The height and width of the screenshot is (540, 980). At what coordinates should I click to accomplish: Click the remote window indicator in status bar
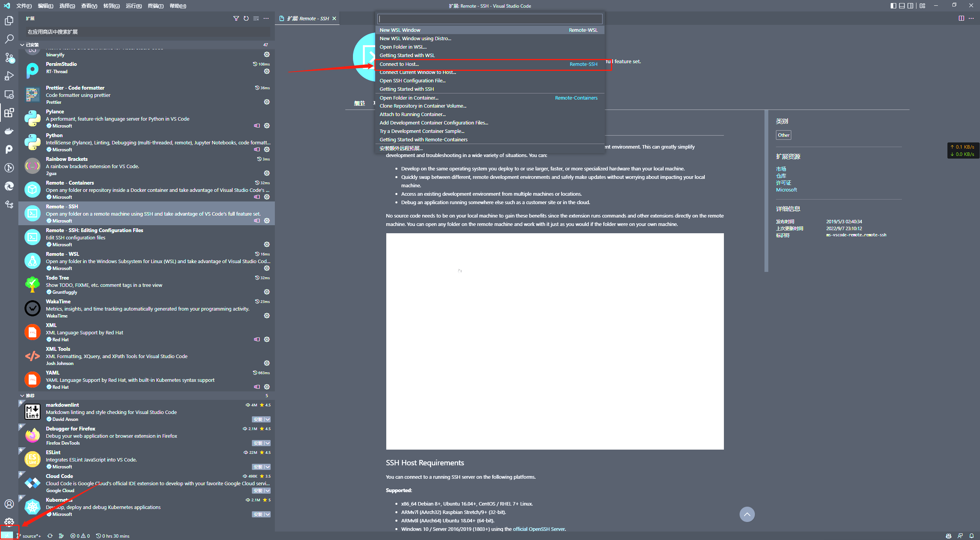(x=7, y=536)
